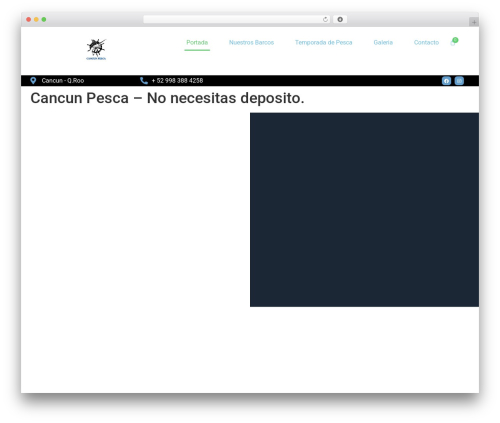Viewport: 500px width, 423px height.
Task: Select the Galeria menu item
Action: tap(383, 42)
